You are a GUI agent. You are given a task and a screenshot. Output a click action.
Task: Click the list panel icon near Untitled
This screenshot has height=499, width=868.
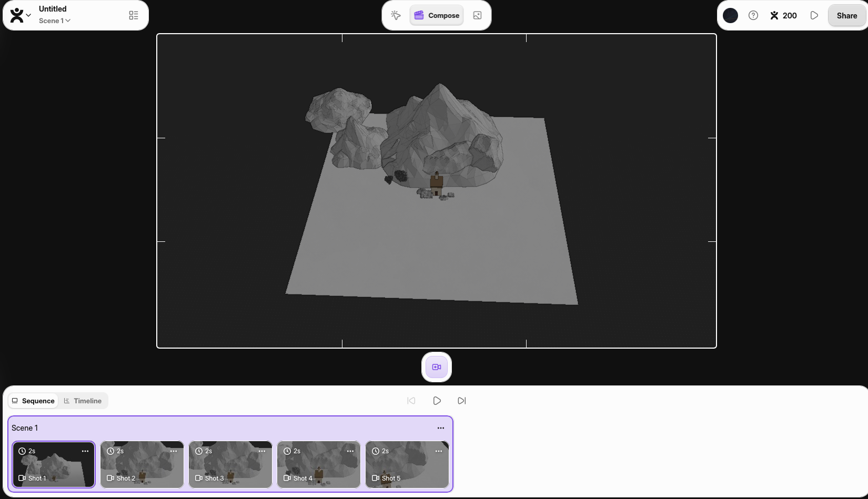tap(134, 15)
